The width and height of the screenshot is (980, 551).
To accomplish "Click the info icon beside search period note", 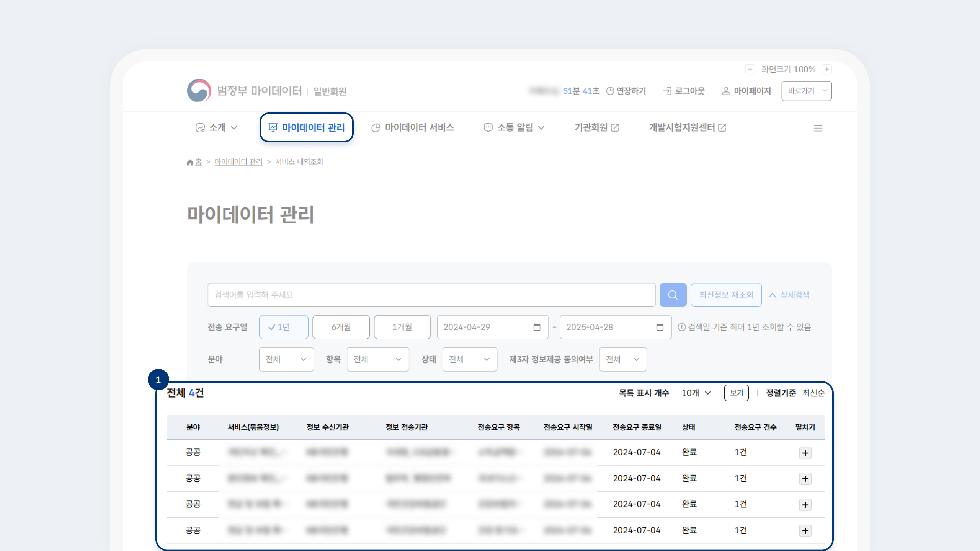I will click(x=681, y=327).
